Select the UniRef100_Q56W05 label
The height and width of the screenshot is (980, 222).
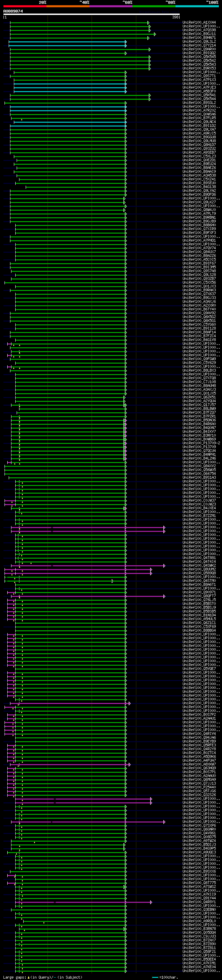(x=199, y=470)
